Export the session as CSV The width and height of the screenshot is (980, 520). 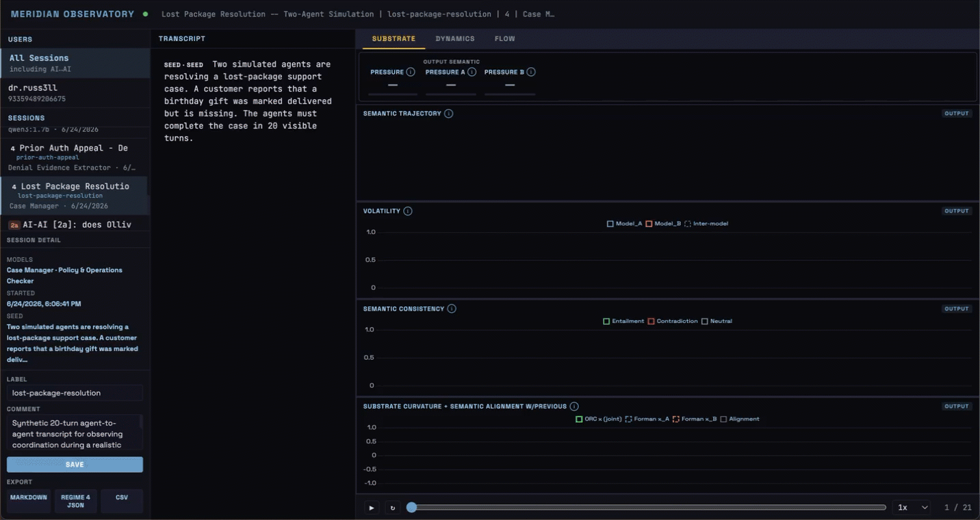coord(122,501)
